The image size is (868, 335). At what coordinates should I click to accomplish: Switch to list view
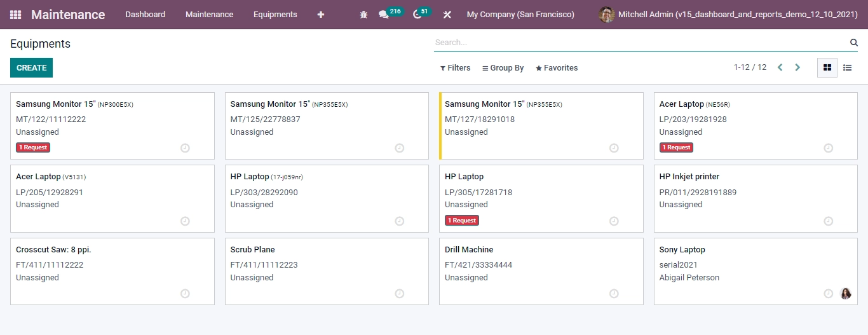(848, 67)
